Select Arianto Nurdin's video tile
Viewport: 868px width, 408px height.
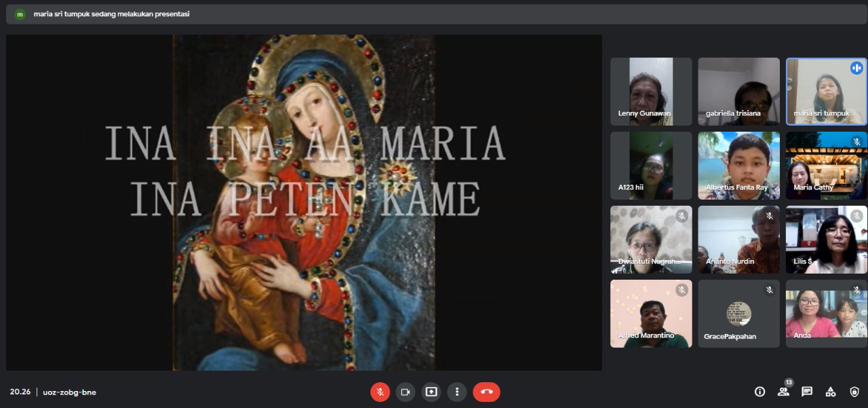click(739, 240)
